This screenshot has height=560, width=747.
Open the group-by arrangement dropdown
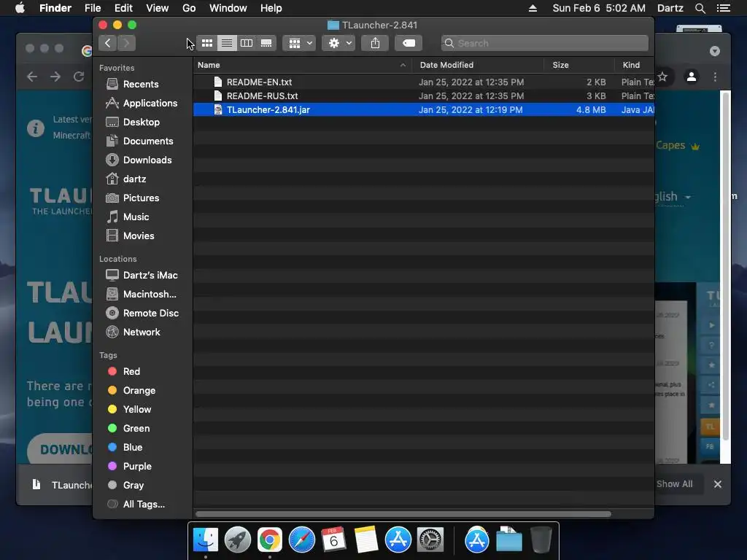click(300, 43)
